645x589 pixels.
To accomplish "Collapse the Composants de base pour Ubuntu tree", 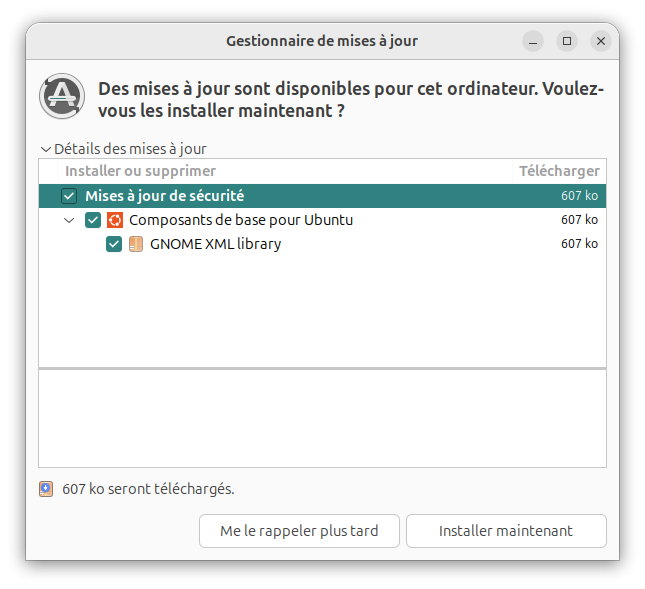I will point(69,220).
